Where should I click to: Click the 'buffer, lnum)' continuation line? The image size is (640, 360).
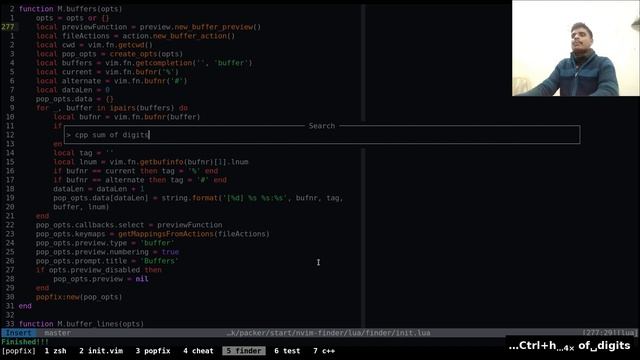81,207
